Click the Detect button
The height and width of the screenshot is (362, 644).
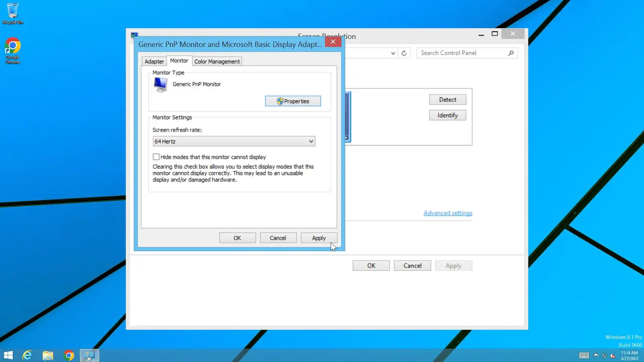click(447, 100)
